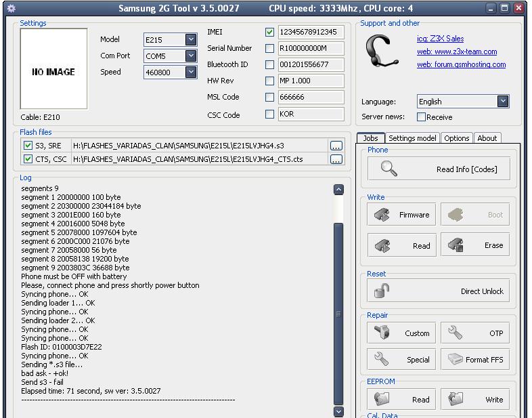
Task: Click the Special repair wrench icon
Action: pos(381,359)
